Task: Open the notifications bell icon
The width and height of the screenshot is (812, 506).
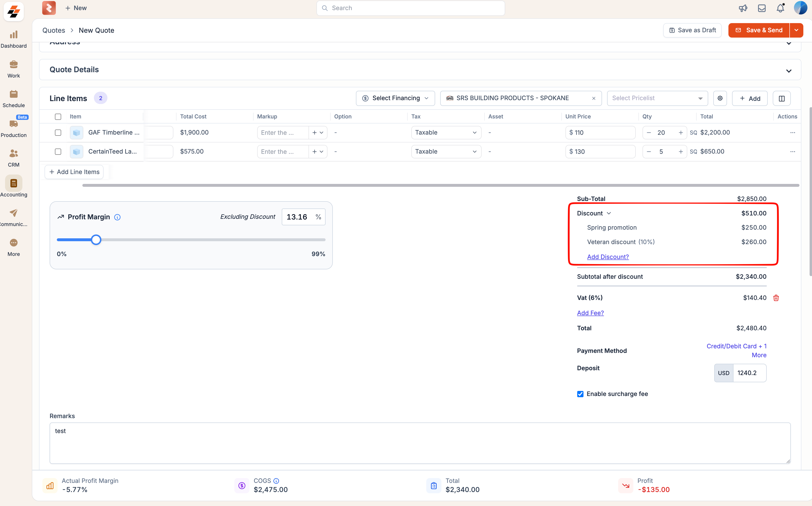Action: pyautogui.click(x=780, y=8)
